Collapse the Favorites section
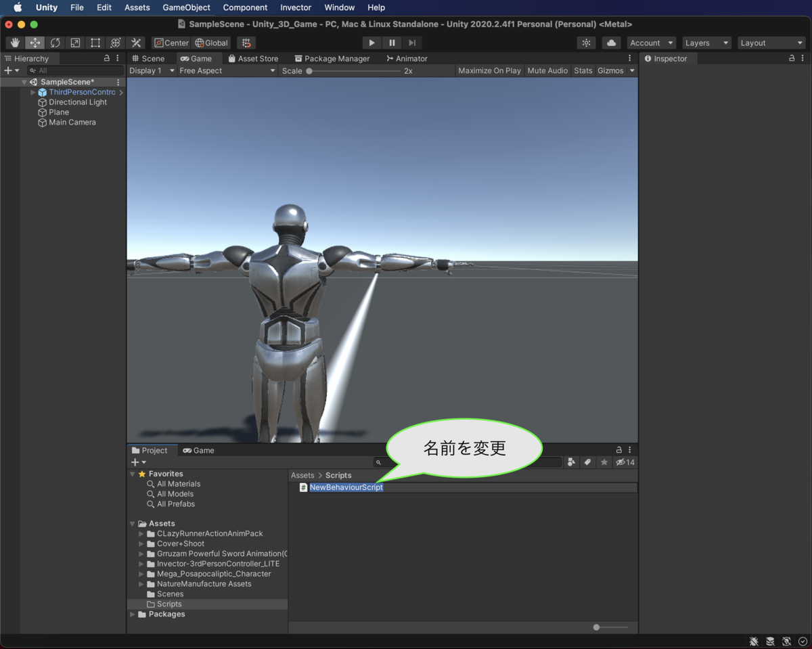 point(132,474)
